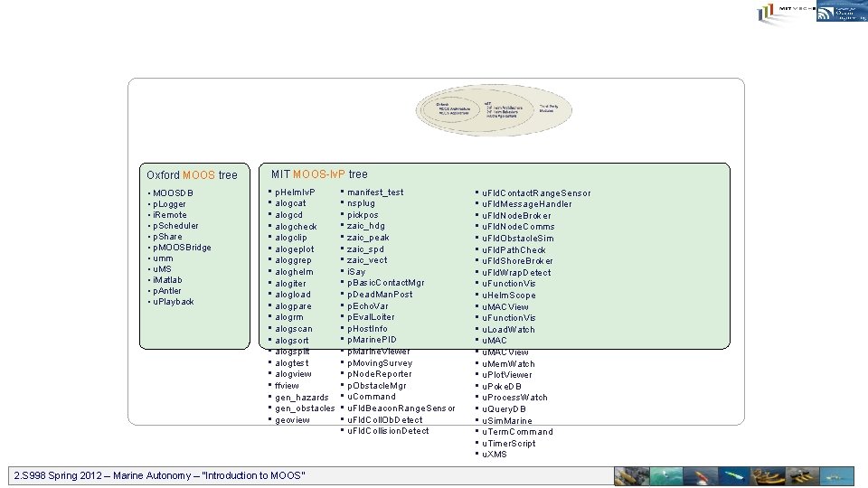Click the 'zaic_vect' item
The height and width of the screenshot is (488, 868).
coord(367,260)
